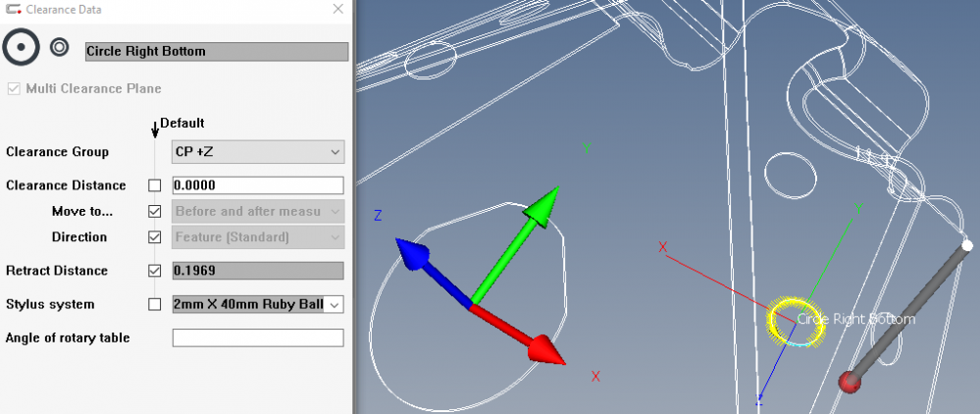This screenshot has width=980, height=414.
Task: Click the Circle Right Bottom name field
Action: pyautogui.click(x=216, y=52)
